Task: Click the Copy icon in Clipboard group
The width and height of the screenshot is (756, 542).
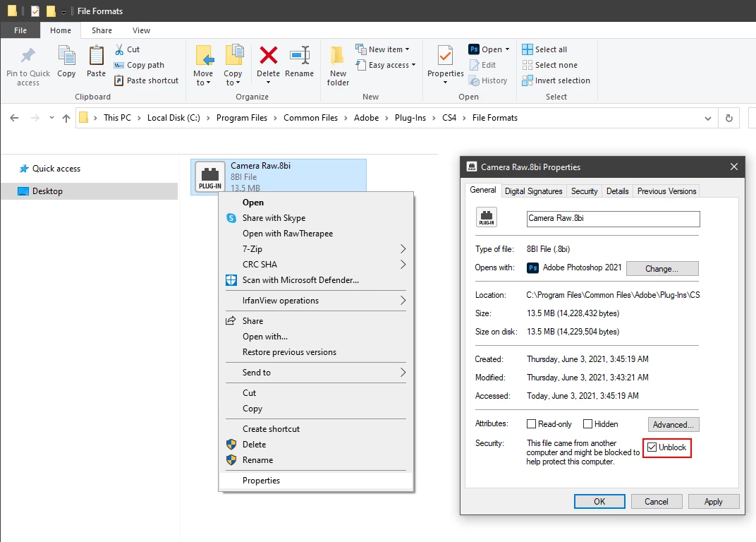Action: click(66, 55)
